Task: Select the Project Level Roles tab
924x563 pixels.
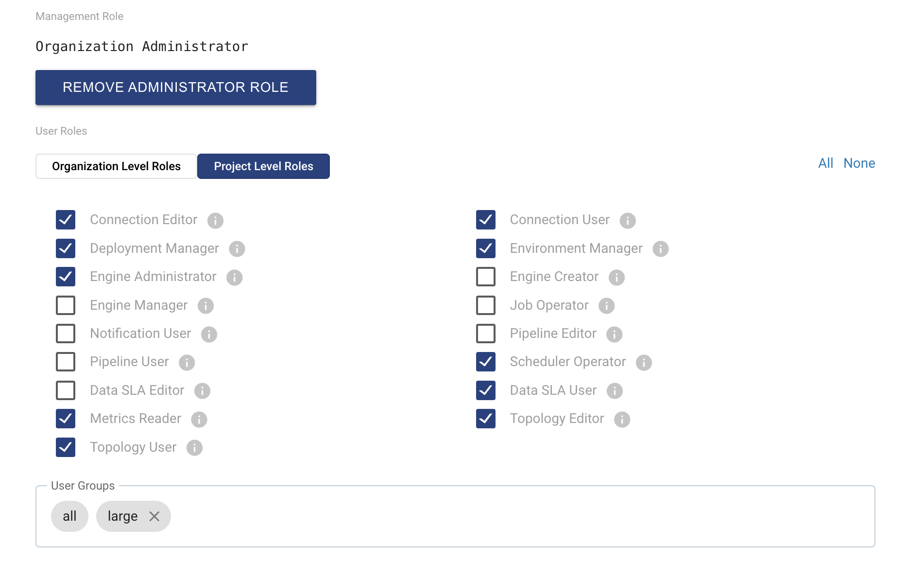Action: click(x=263, y=166)
